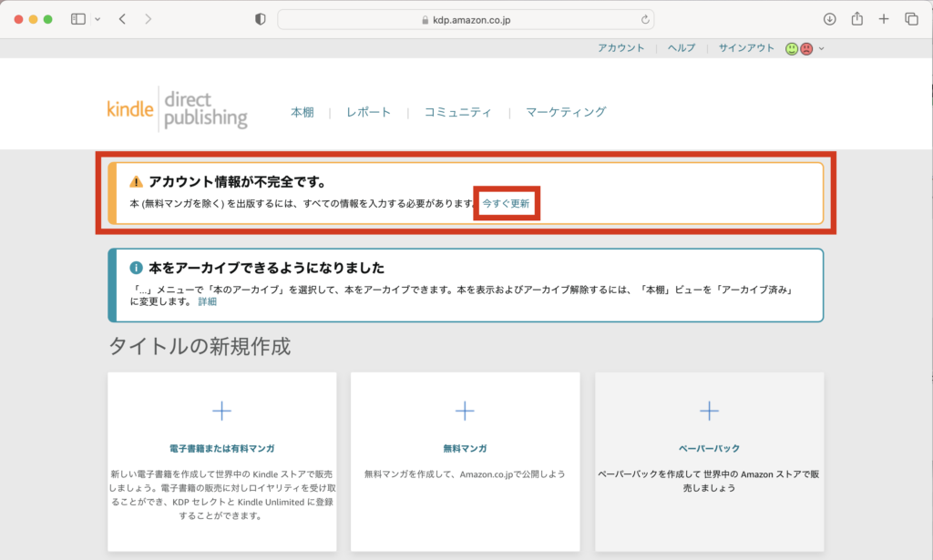
Task: Select the 本棚 navigation tab
Action: pos(302,112)
